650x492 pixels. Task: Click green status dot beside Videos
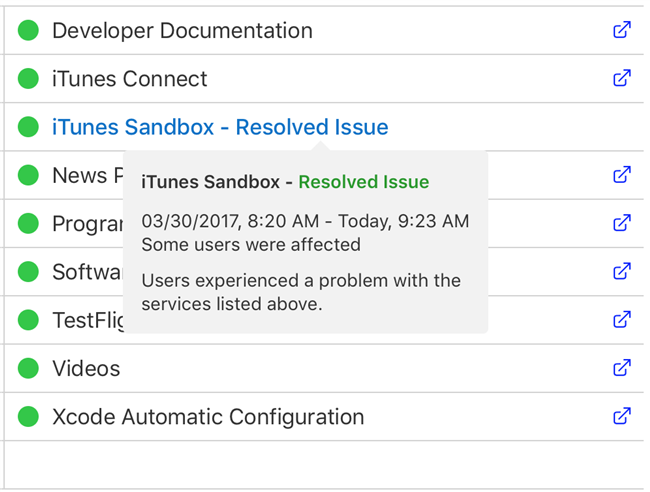point(28,368)
